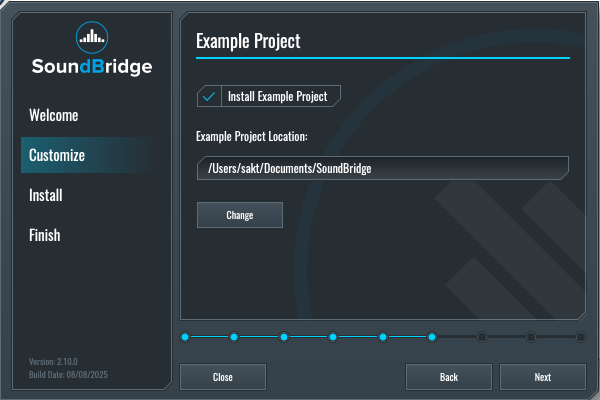Click the second progress step dot

tap(234, 337)
